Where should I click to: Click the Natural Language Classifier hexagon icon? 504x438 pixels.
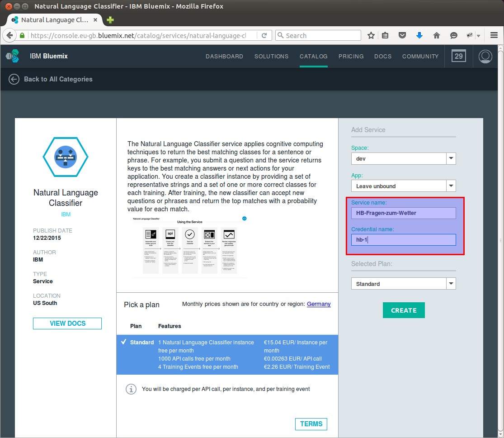coord(66,157)
